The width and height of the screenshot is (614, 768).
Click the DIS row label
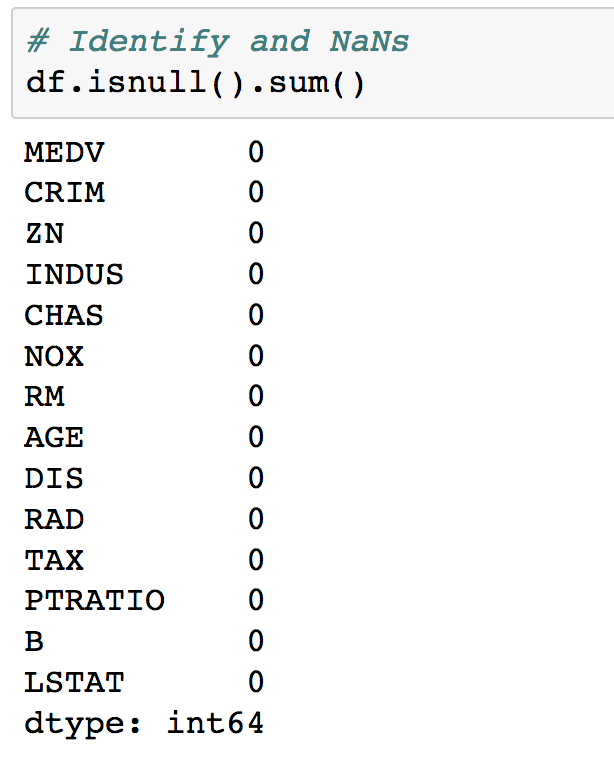pyautogui.click(x=54, y=478)
